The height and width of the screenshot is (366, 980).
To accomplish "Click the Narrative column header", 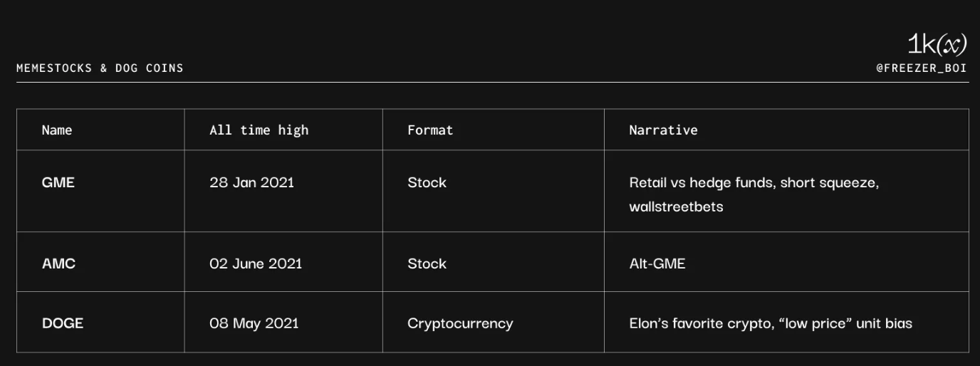I will pos(663,130).
